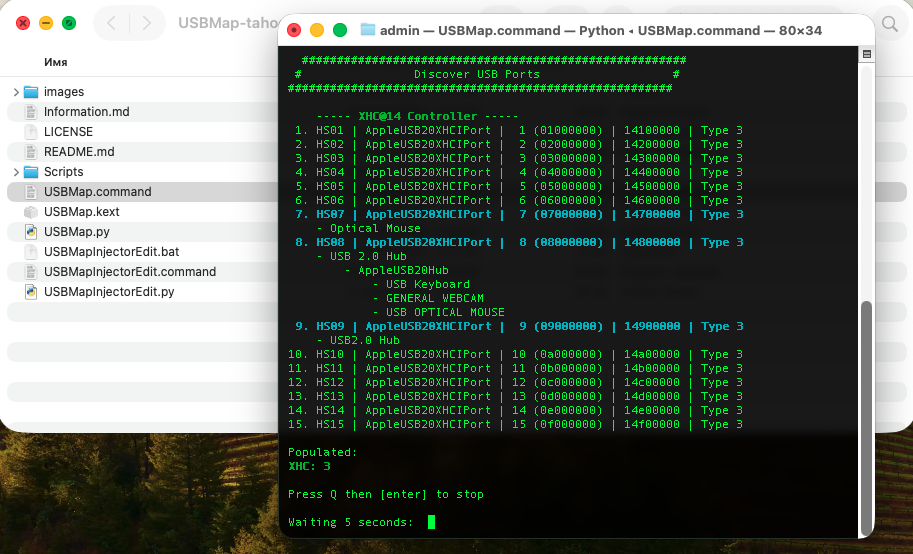913x554 pixels.
Task: Go back in Finder window
Action: [112, 23]
